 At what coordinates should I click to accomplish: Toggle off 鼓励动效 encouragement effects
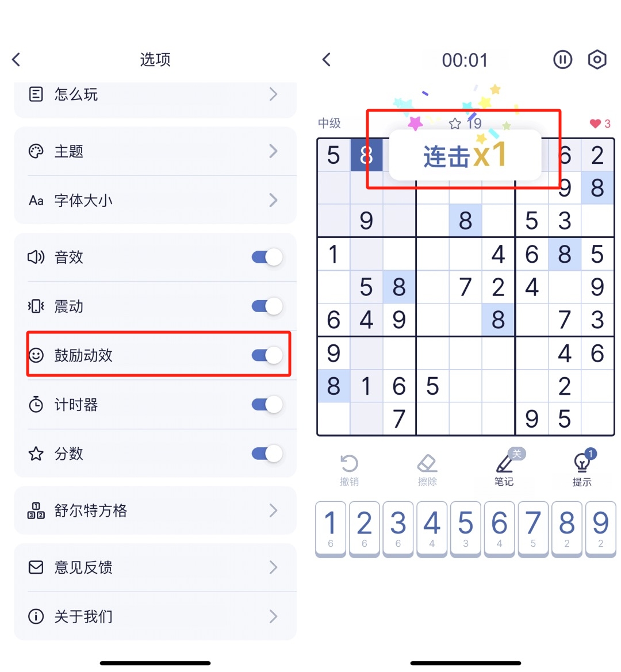[266, 355]
